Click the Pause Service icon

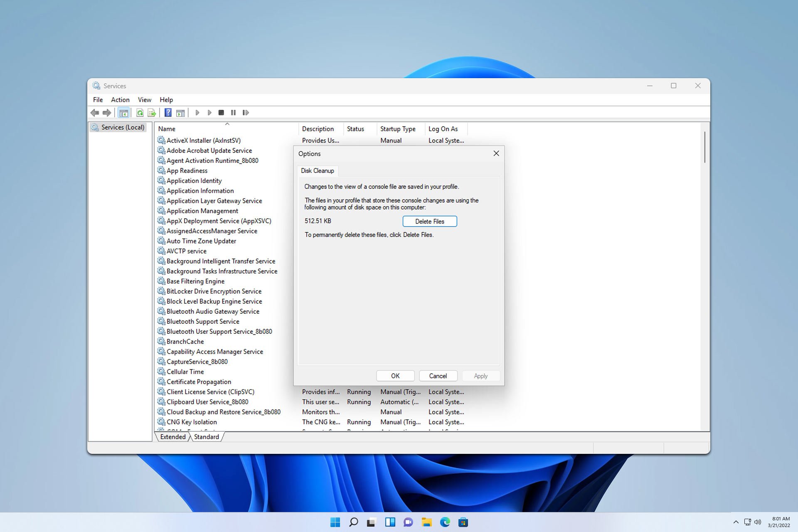pos(233,112)
